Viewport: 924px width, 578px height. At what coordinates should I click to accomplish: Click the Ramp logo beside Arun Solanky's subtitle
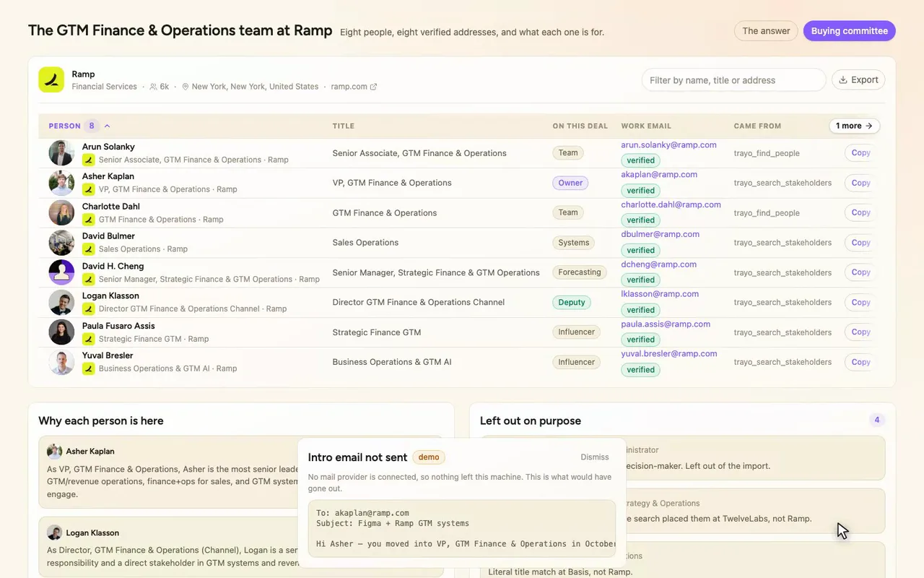click(89, 160)
